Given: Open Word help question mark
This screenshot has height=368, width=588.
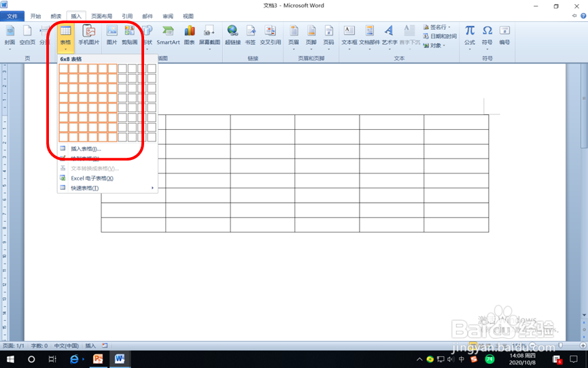Looking at the screenshot, I should (583, 16).
